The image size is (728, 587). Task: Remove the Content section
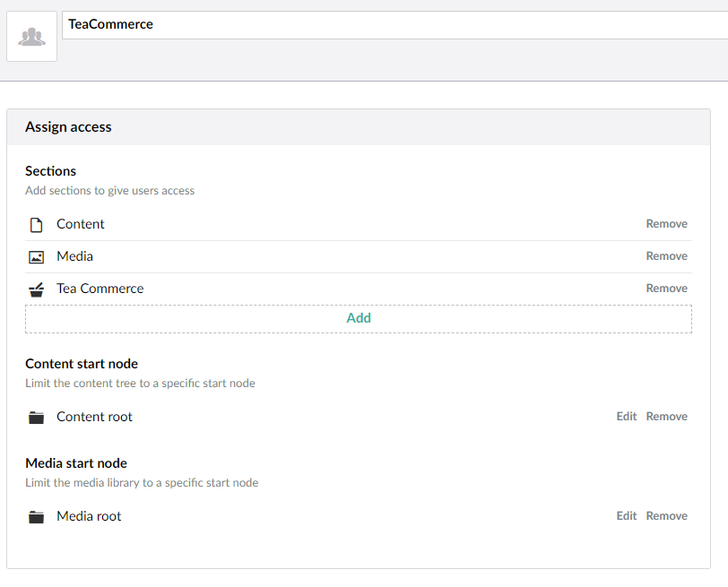point(666,224)
